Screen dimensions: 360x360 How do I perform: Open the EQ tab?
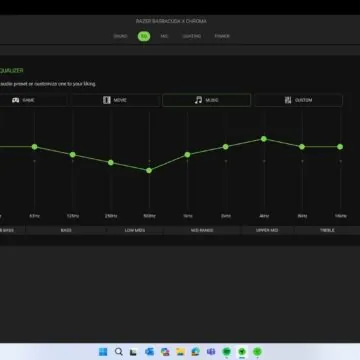tap(144, 36)
